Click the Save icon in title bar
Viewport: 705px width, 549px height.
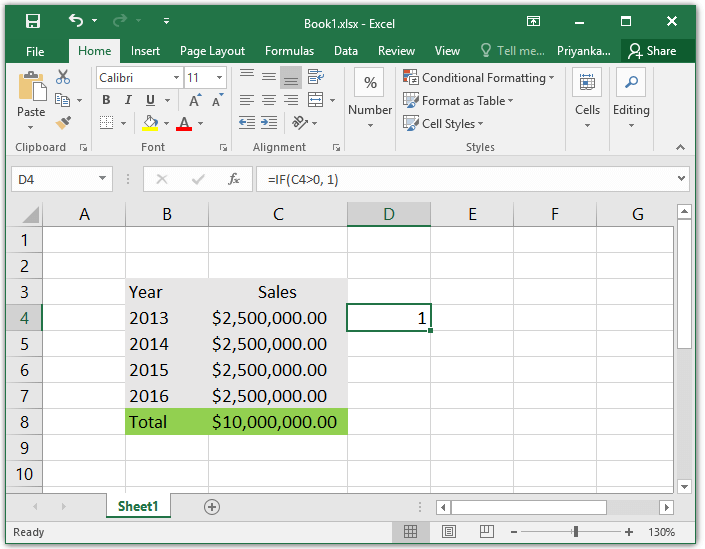click(33, 21)
